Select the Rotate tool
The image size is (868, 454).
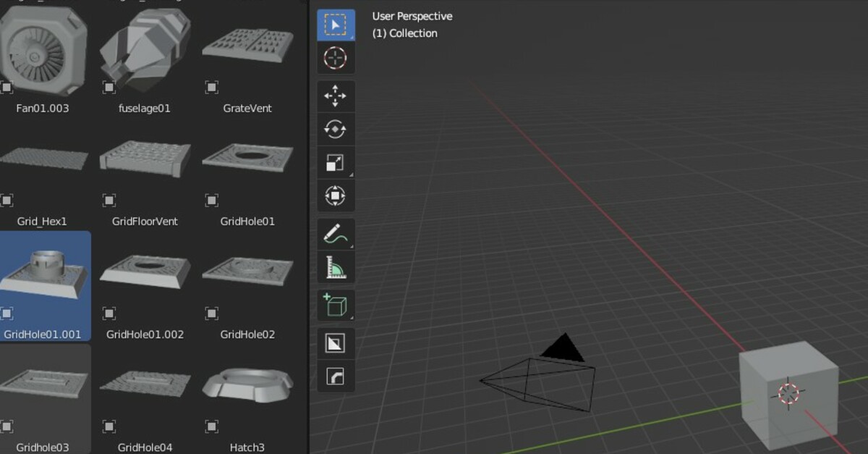tap(335, 129)
